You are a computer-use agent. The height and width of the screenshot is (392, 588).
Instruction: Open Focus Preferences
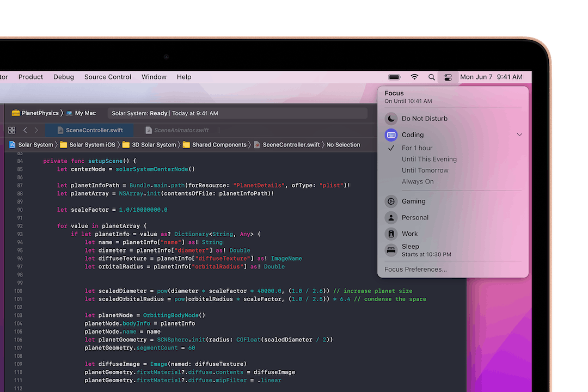[x=415, y=269]
